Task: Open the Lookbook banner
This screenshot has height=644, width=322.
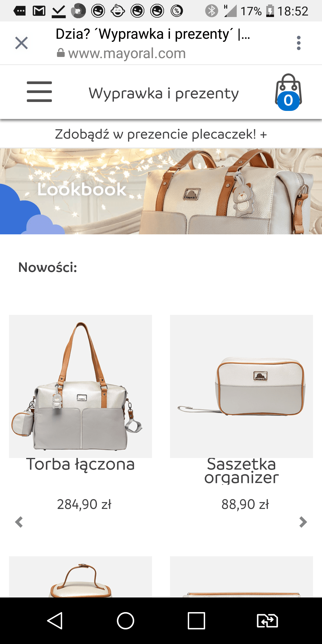Action: [x=161, y=191]
